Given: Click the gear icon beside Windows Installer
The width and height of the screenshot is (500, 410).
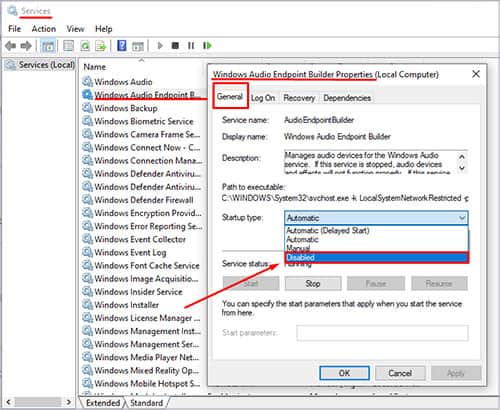Looking at the screenshot, I should 87,304.
